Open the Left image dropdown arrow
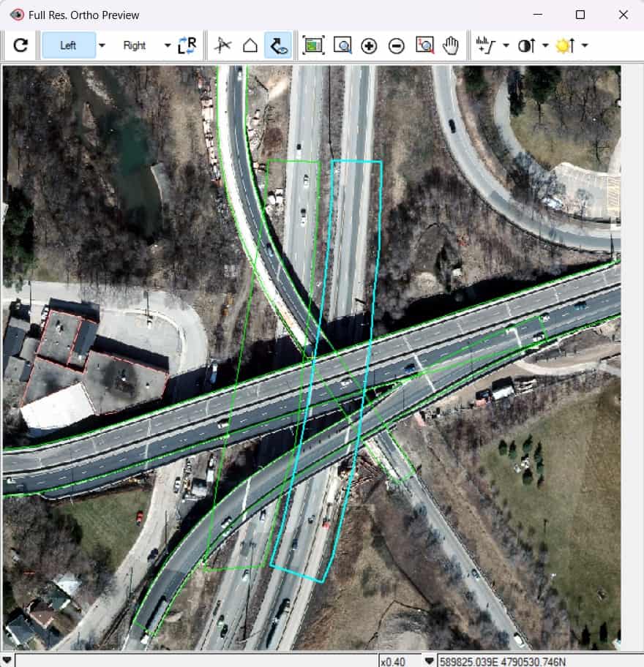644x667 pixels. click(x=102, y=45)
